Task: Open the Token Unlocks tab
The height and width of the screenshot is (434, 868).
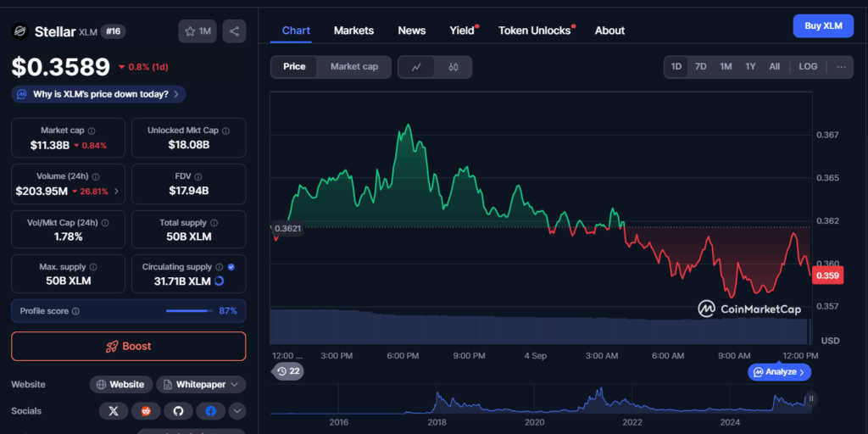Action: pyautogui.click(x=534, y=31)
